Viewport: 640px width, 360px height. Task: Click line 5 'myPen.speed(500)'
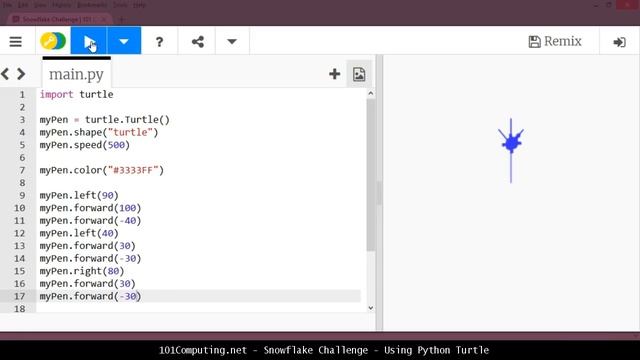[84, 145]
